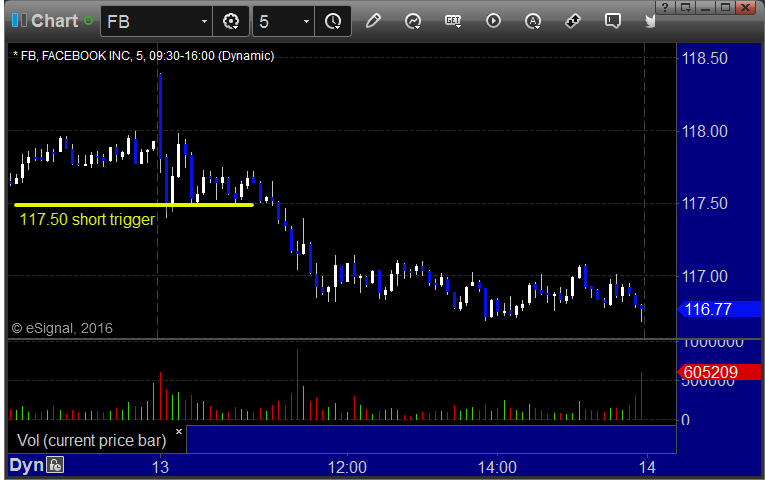The image size is (765, 480).
Task: Click the 14:00 time axis label
Action: point(497,467)
